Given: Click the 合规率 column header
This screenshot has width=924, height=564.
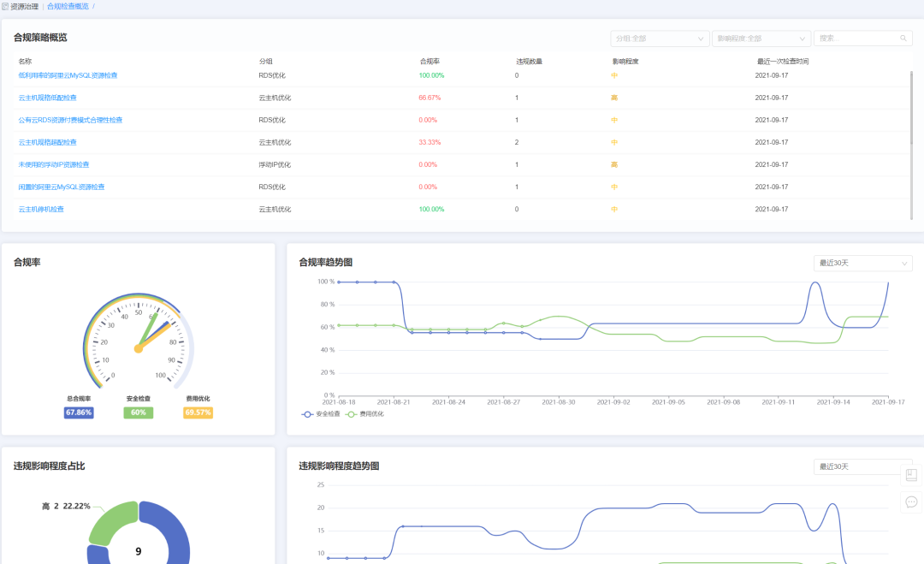Looking at the screenshot, I should (429, 62).
